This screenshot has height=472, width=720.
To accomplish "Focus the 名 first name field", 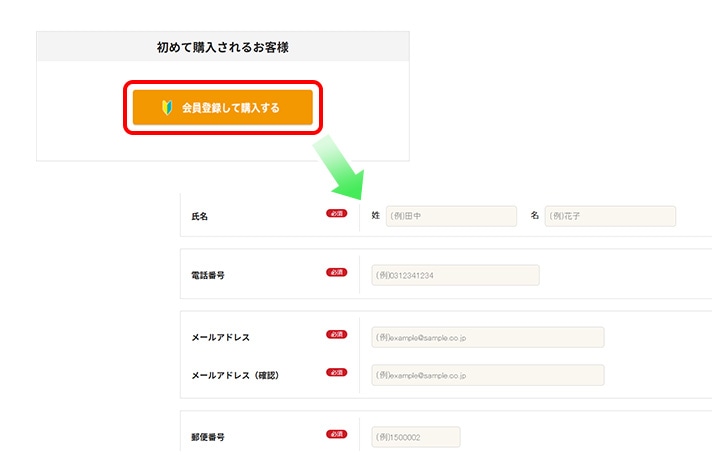I will (x=610, y=216).
